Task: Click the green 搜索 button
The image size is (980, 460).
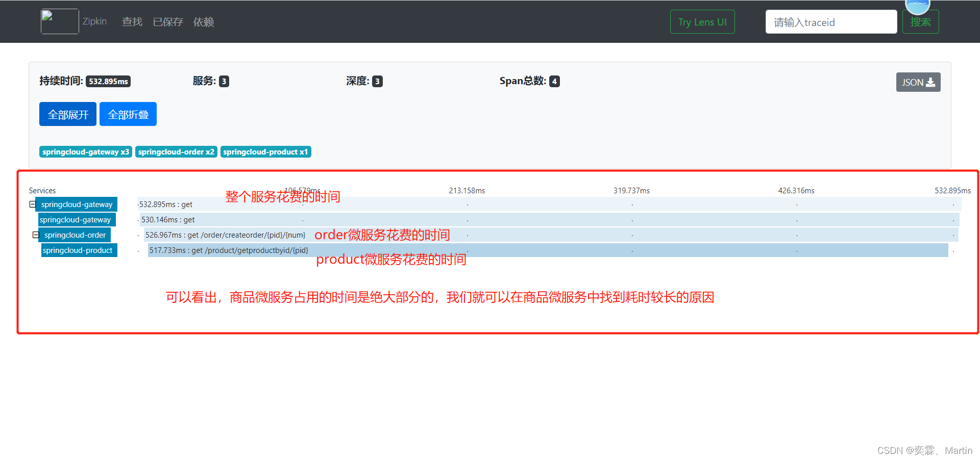Action: tap(920, 22)
